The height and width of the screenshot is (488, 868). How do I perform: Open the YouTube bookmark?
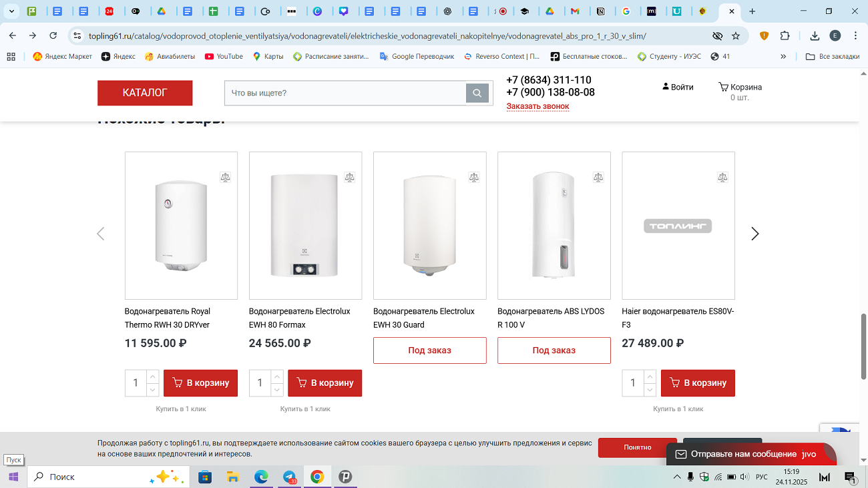coord(224,57)
